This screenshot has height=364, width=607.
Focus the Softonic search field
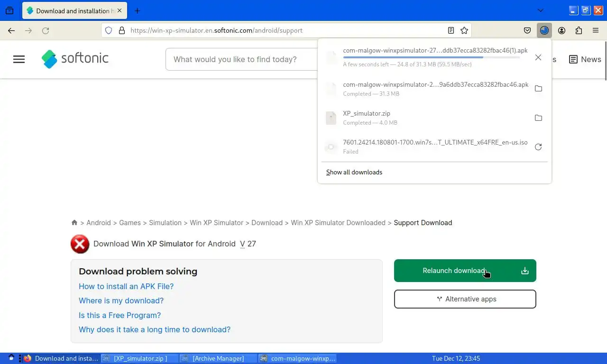[241, 59]
